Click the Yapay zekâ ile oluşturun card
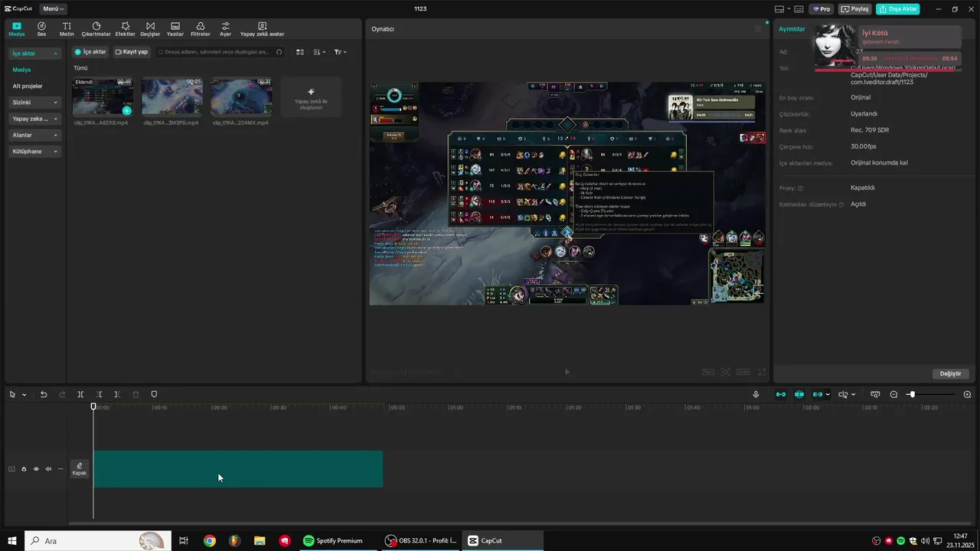980x551 pixels. tap(311, 97)
